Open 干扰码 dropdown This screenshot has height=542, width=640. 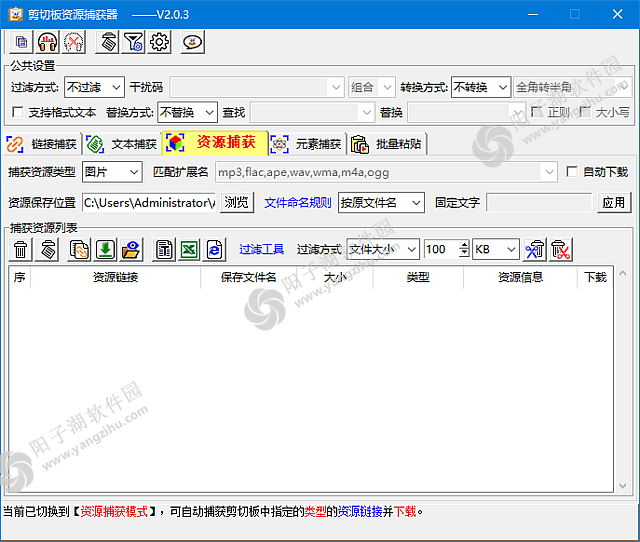(256, 87)
